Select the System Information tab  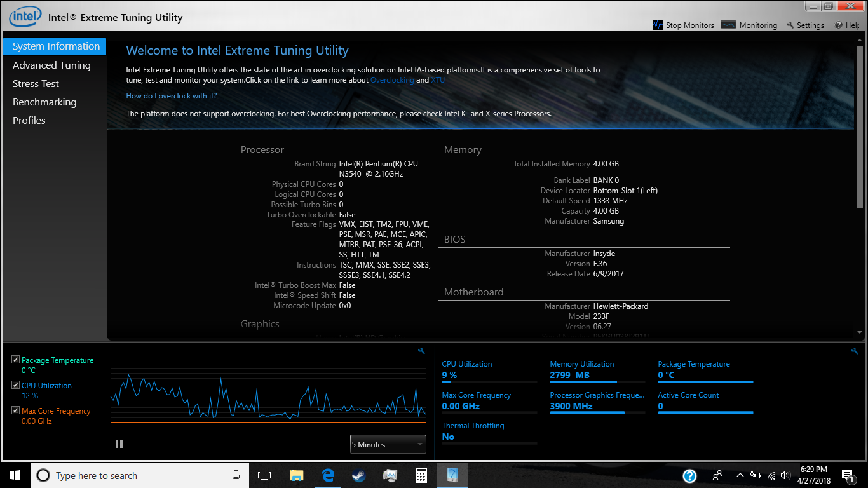coord(55,46)
